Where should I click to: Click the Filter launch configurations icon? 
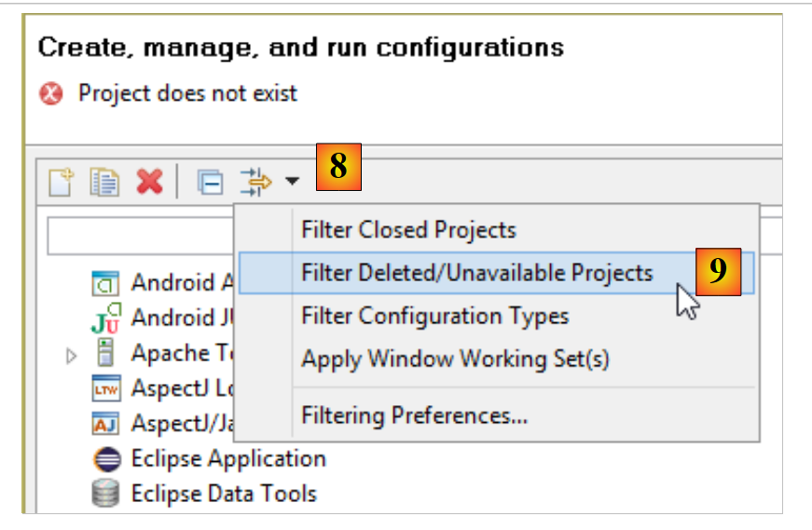tap(255, 182)
